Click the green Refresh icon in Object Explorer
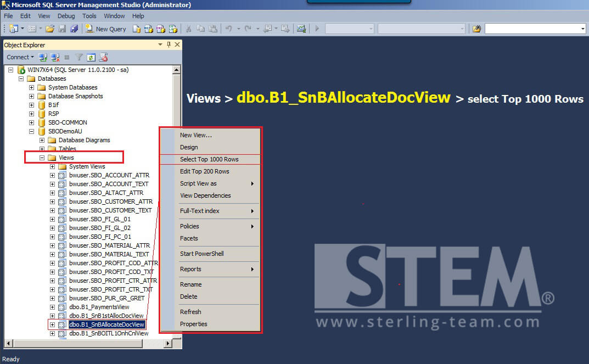589x364 pixels. pyautogui.click(x=91, y=57)
